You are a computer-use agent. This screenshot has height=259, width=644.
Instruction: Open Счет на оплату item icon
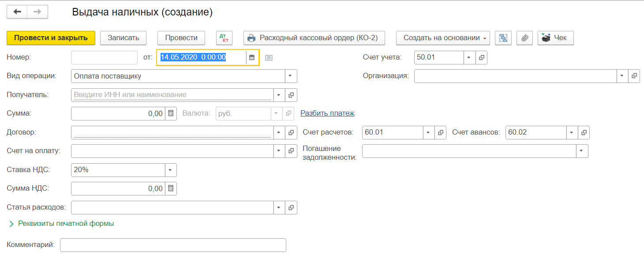(291, 151)
